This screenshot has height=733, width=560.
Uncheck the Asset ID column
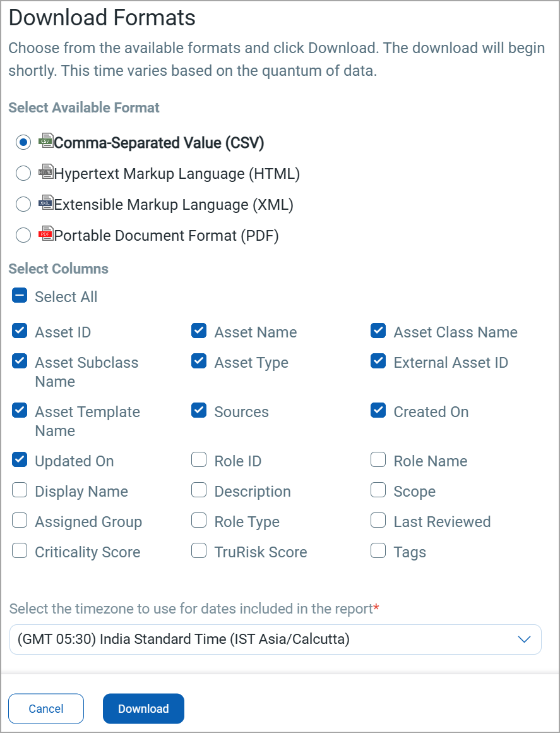coord(20,331)
